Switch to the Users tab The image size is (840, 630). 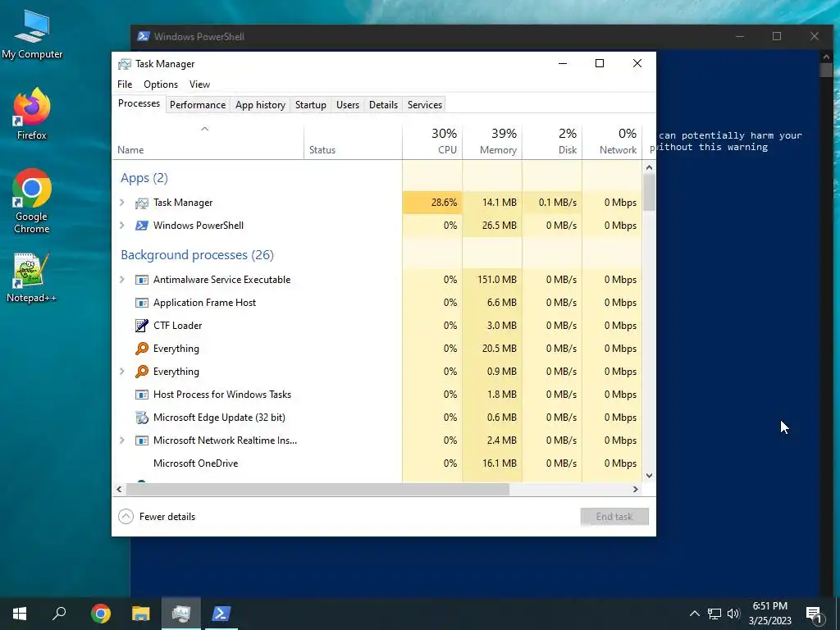pos(348,105)
